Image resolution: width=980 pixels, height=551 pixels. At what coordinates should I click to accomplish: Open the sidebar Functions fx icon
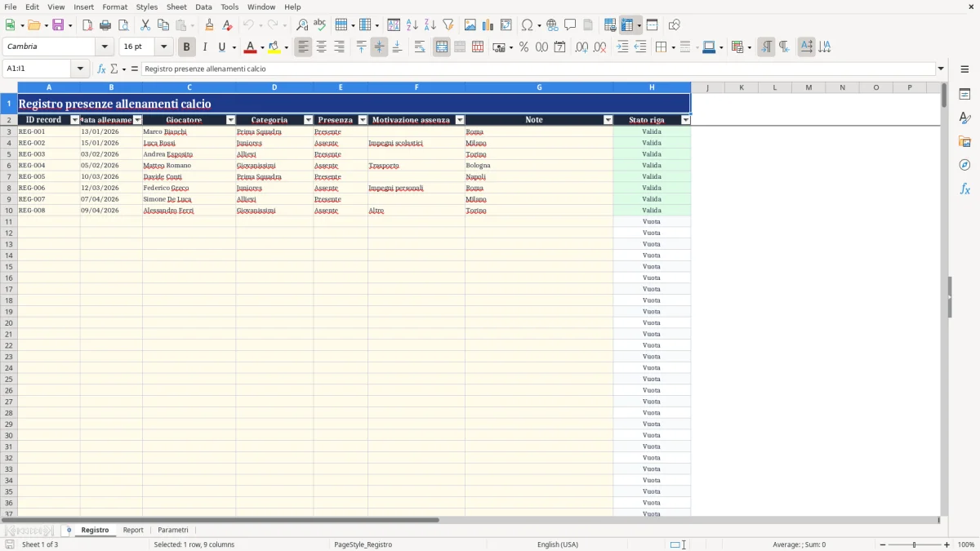[964, 189]
